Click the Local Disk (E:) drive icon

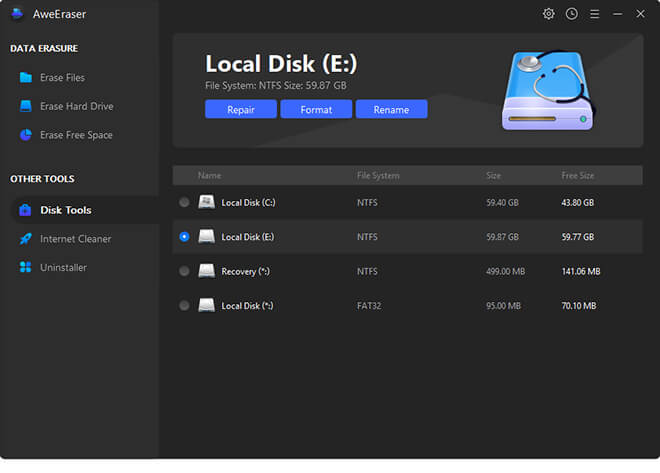pyautogui.click(x=207, y=236)
